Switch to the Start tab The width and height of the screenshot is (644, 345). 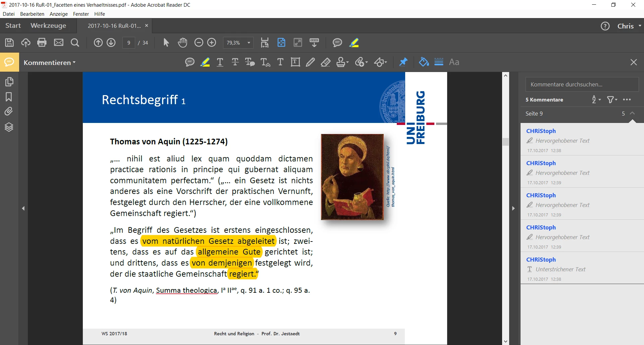click(13, 26)
